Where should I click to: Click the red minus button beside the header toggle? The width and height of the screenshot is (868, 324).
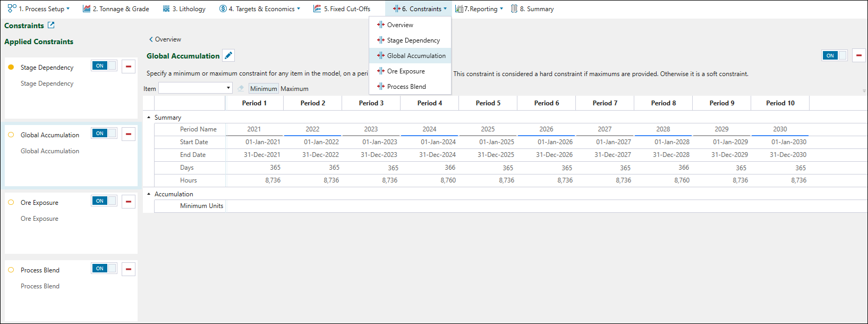(x=858, y=55)
